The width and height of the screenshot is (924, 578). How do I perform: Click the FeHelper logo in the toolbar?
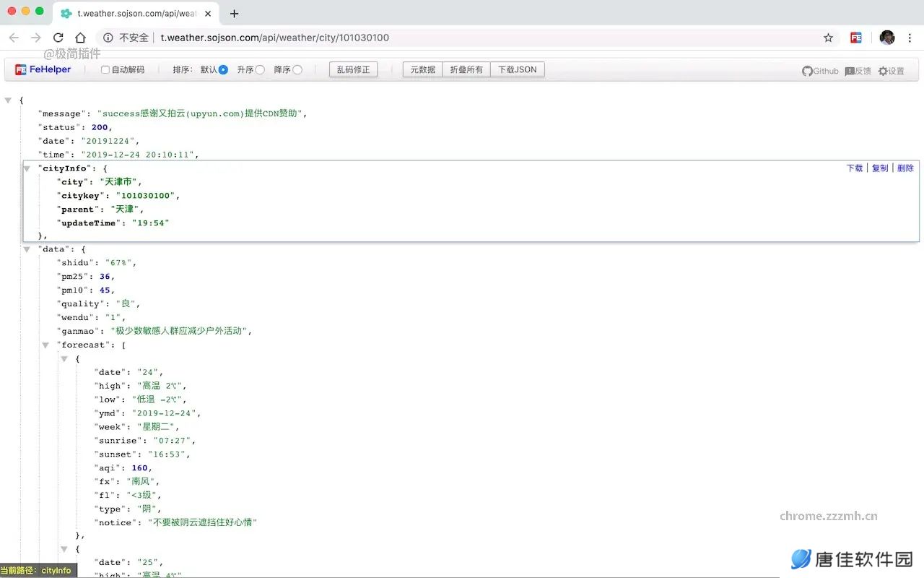[43, 69]
